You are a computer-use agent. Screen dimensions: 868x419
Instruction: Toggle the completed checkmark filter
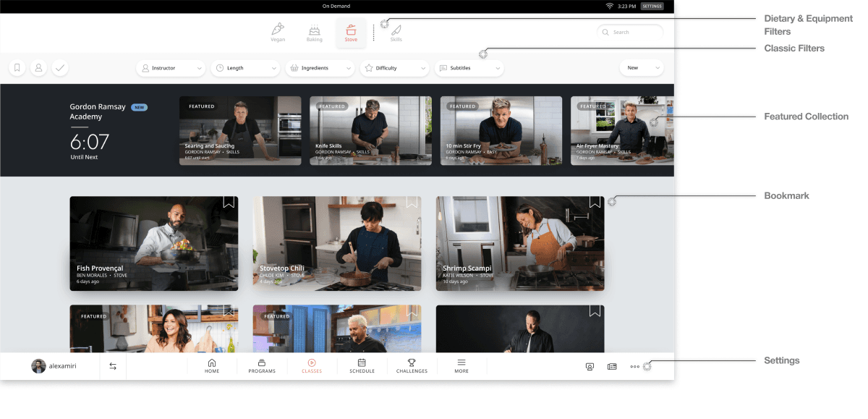60,68
